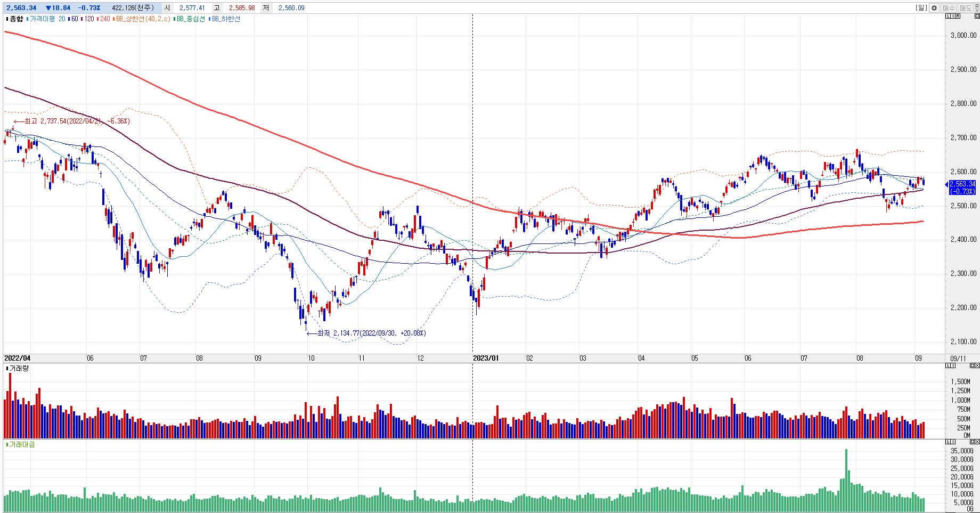The height and width of the screenshot is (513, 980).
Task: Click the I icon on 거래량 panel
Action: (953, 365)
